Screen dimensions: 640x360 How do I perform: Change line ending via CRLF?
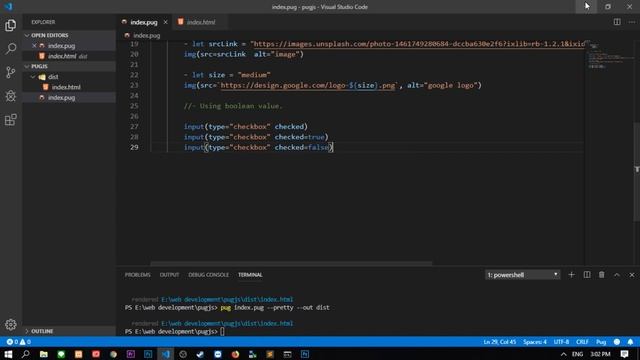[582, 342]
